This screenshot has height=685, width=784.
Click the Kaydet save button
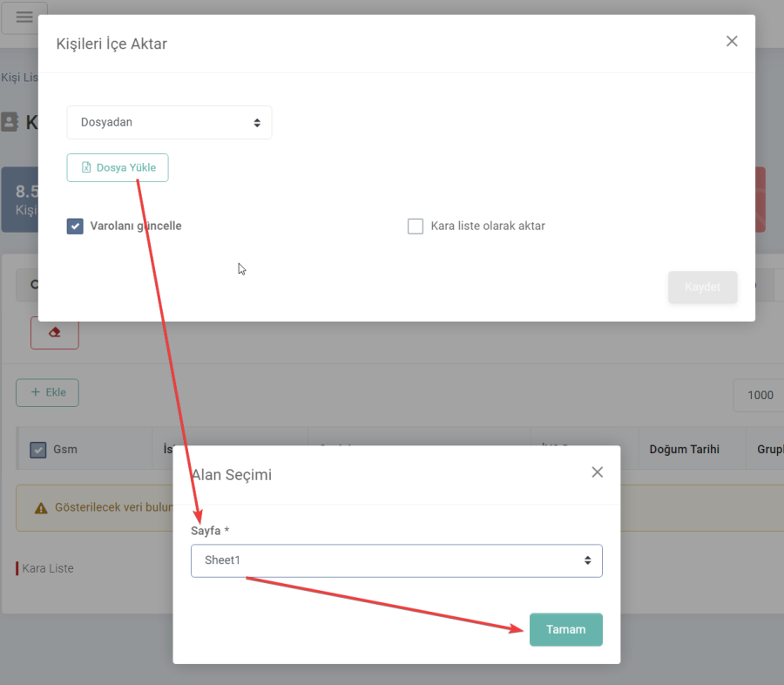pos(702,288)
